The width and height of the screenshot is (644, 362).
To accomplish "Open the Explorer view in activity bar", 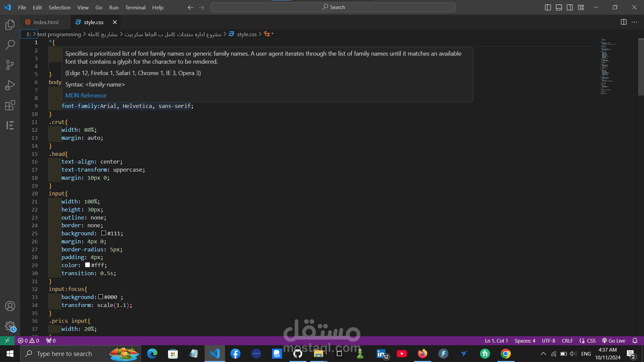I will point(10,24).
